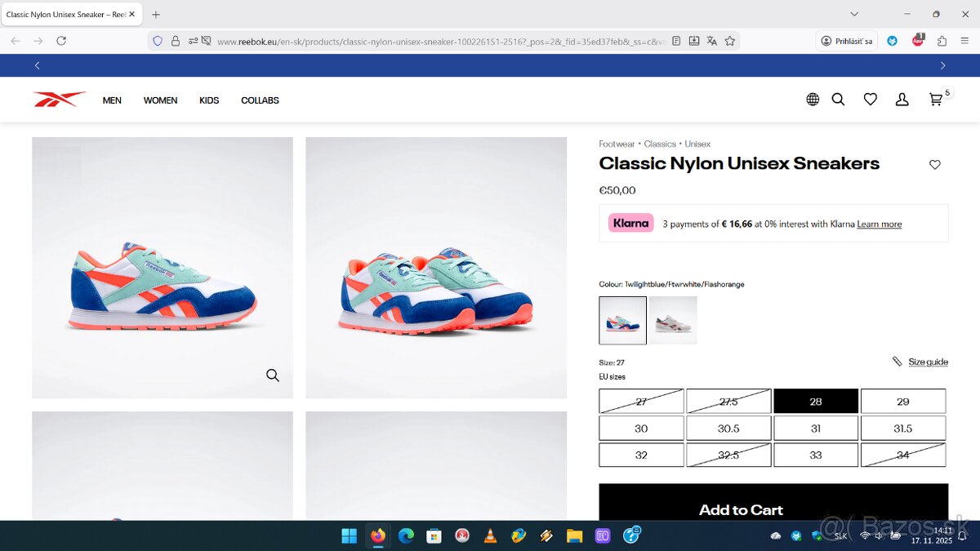Open the site search icon
This screenshot has width=980, height=551.
(x=838, y=99)
